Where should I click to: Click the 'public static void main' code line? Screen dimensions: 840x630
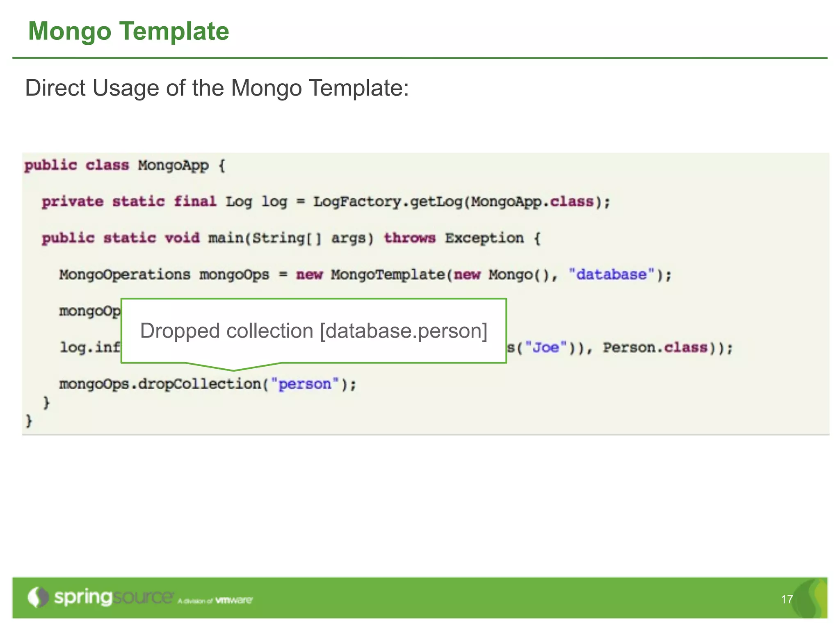coord(291,238)
